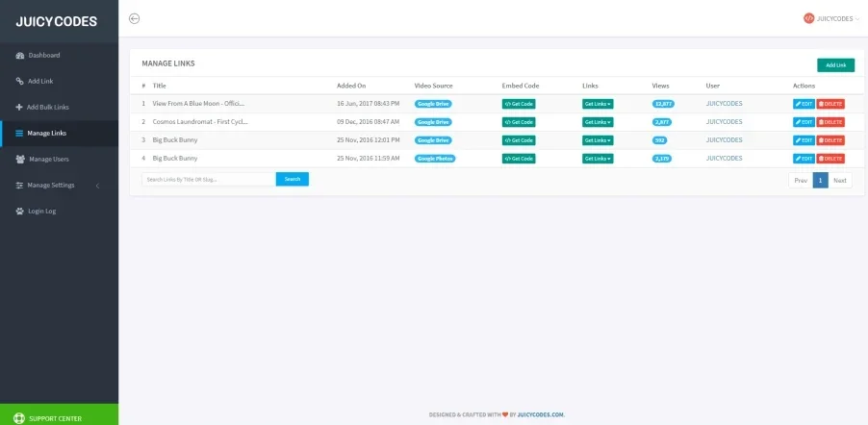Click the Next pagination button
This screenshot has width=868, height=425.
point(840,181)
